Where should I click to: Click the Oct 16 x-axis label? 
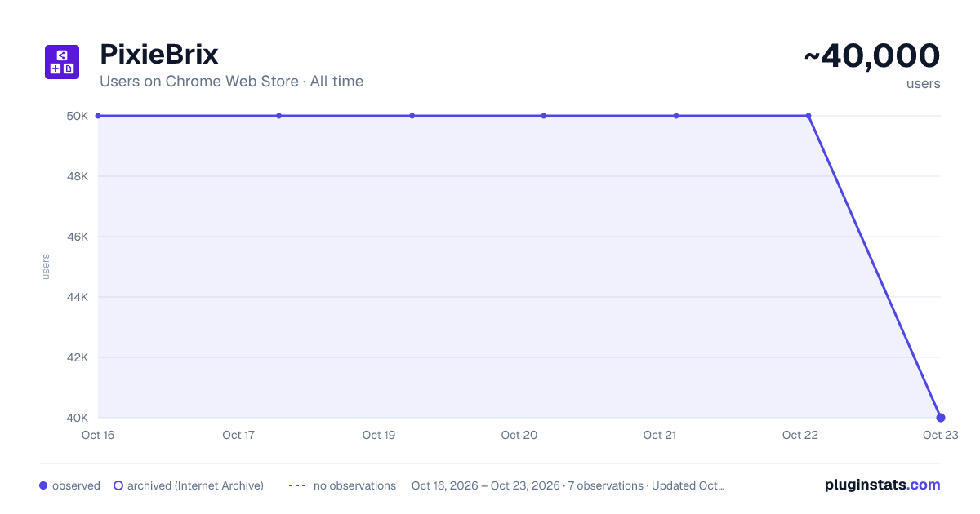click(x=98, y=435)
